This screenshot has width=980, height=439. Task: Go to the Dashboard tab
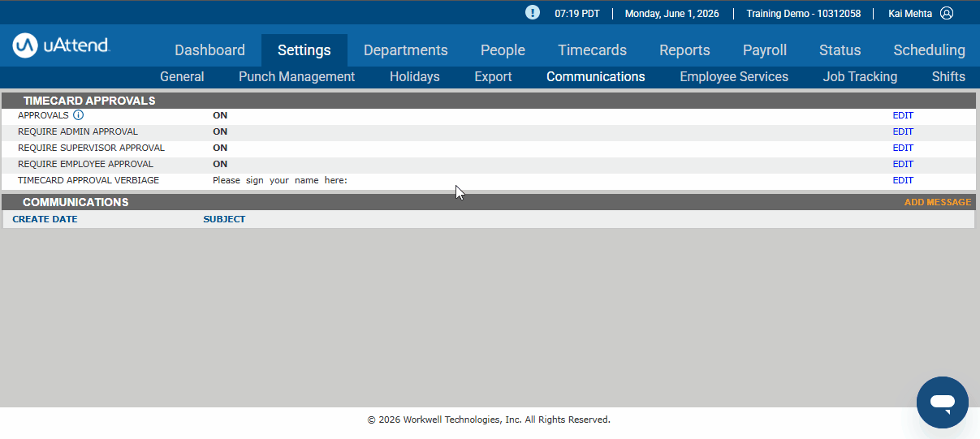point(209,50)
